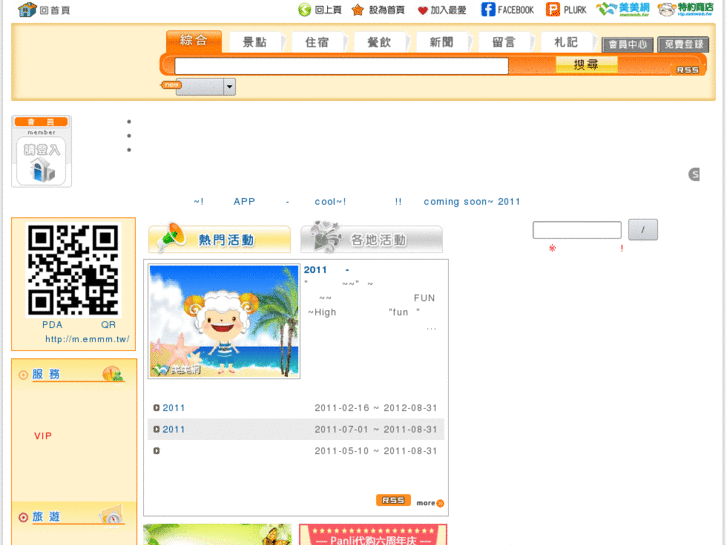Click the Panli代購六周年庆 banner
The width and height of the screenshot is (727, 545).
coord(373,534)
